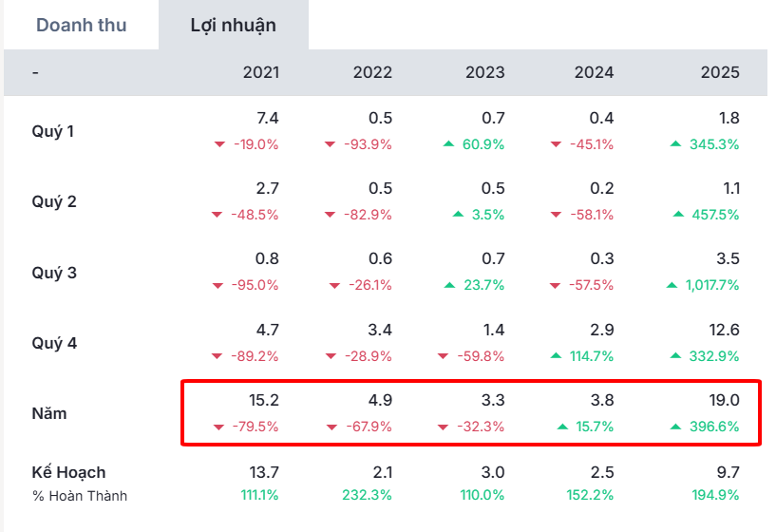This screenshot has height=532, width=776.
Task: Click the green up arrow beside 1,017.7%
Action: [x=672, y=285]
